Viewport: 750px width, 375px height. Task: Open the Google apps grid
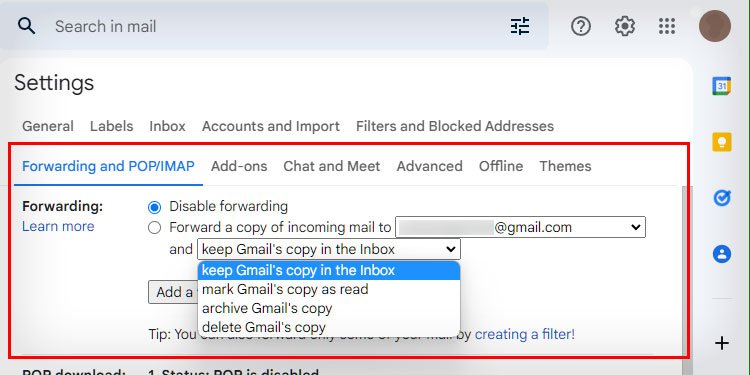[667, 26]
